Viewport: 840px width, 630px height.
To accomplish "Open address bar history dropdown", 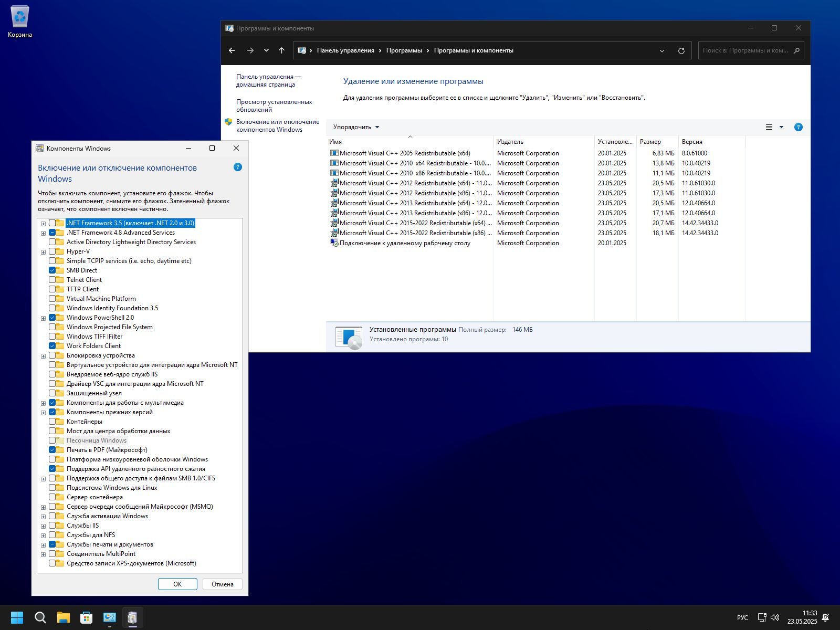I will pyautogui.click(x=662, y=51).
